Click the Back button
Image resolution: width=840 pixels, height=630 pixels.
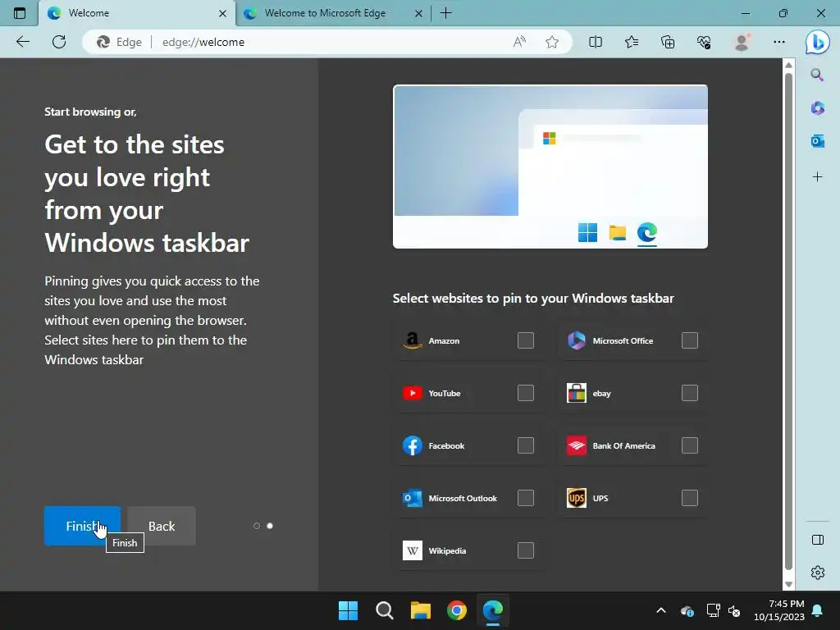pos(162,526)
